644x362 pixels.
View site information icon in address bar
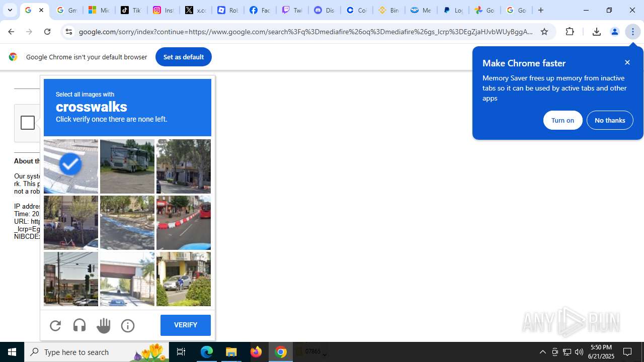coord(69,32)
